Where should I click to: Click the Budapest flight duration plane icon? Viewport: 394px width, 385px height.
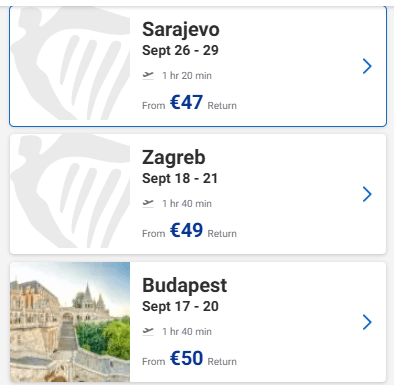pyautogui.click(x=148, y=331)
